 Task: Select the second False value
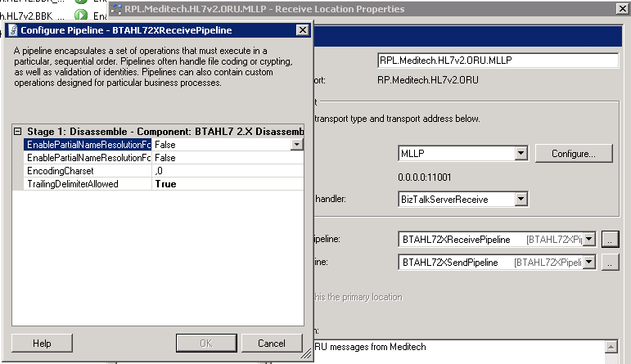coord(228,158)
